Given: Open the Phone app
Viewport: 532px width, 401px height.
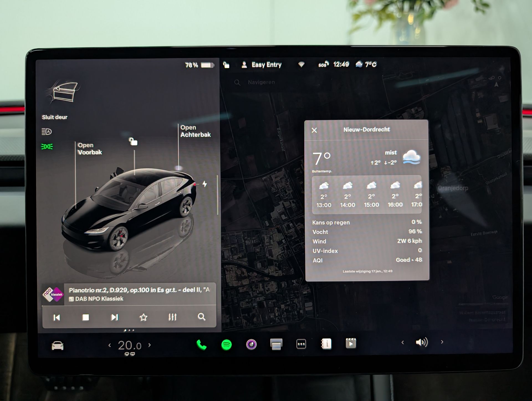Looking at the screenshot, I should pyautogui.click(x=201, y=345).
